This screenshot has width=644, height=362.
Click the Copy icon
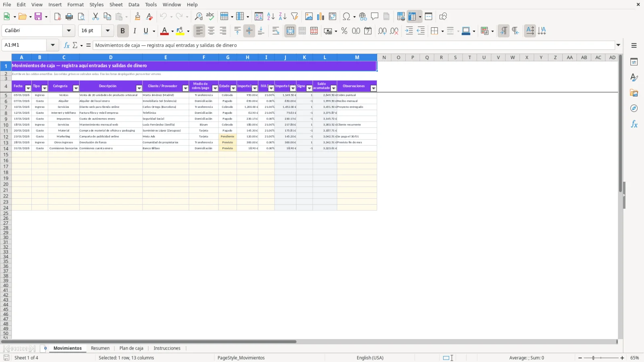(107, 16)
